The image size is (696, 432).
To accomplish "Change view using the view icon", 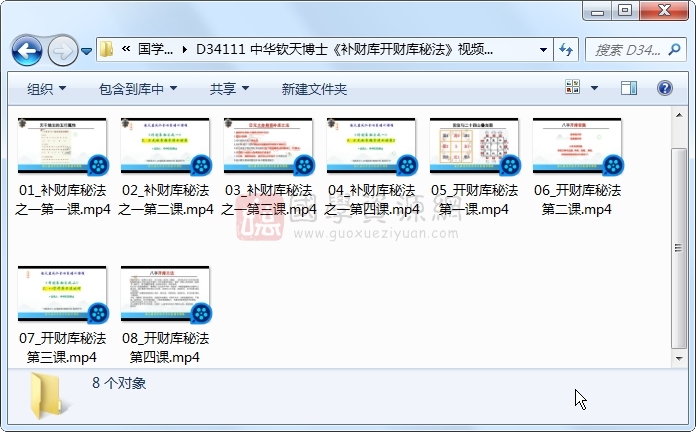I will (x=573, y=87).
